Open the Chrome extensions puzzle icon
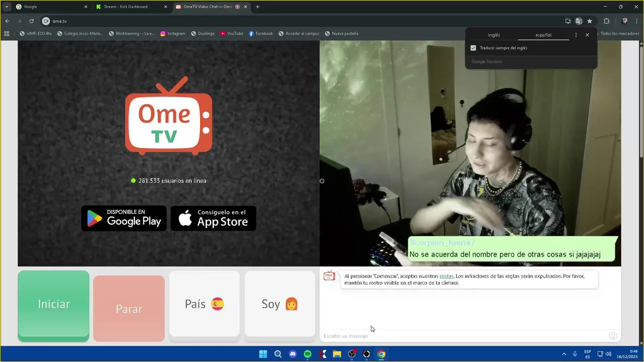This screenshot has width=644, height=362. [606, 21]
